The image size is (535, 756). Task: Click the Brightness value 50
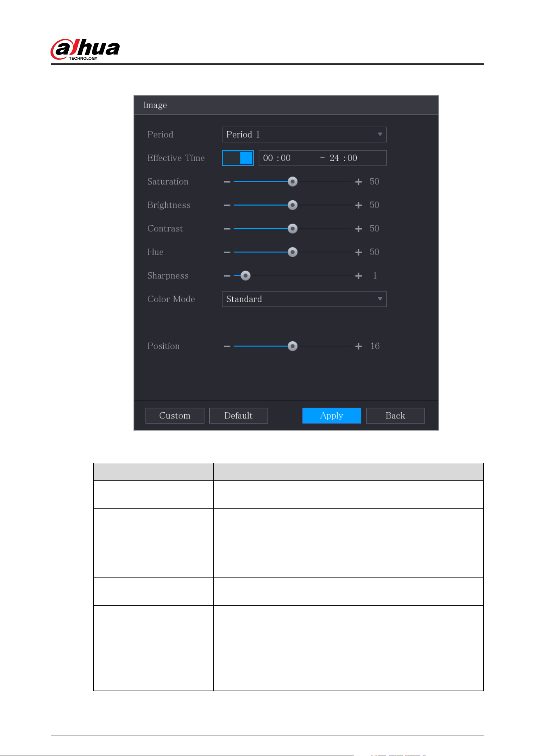[374, 205]
